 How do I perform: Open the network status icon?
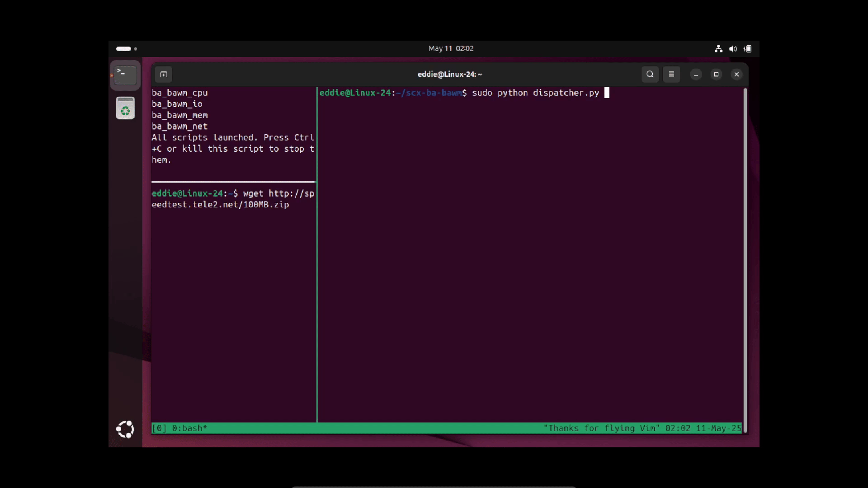pyautogui.click(x=718, y=49)
